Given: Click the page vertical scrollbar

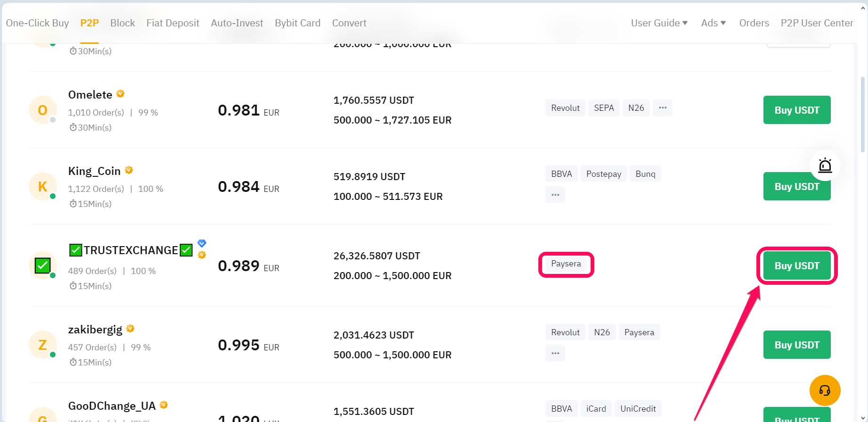Looking at the screenshot, I should pyautogui.click(x=863, y=115).
